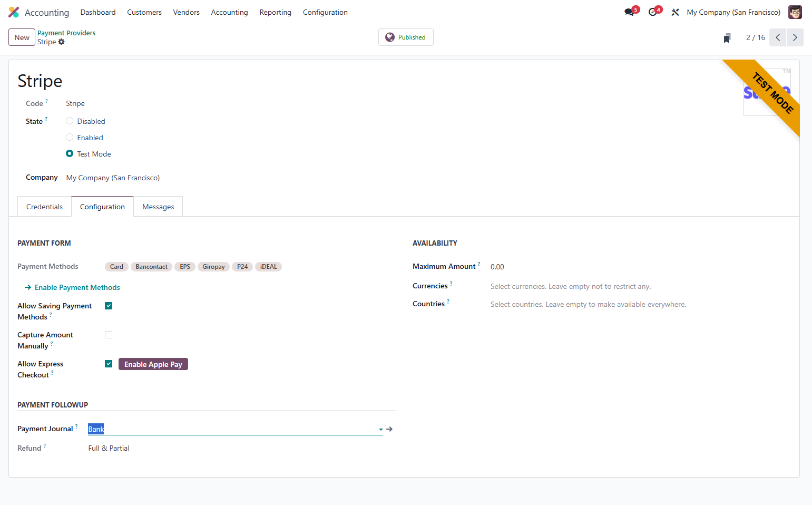812x505 pixels.
Task: Select the Enabled state radio
Action: click(70, 138)
